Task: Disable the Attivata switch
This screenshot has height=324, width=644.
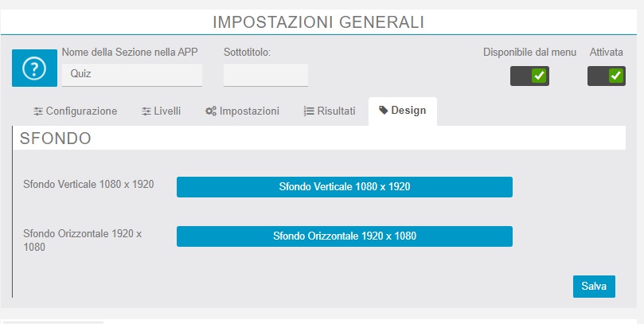Action: [x=607, y=76]
